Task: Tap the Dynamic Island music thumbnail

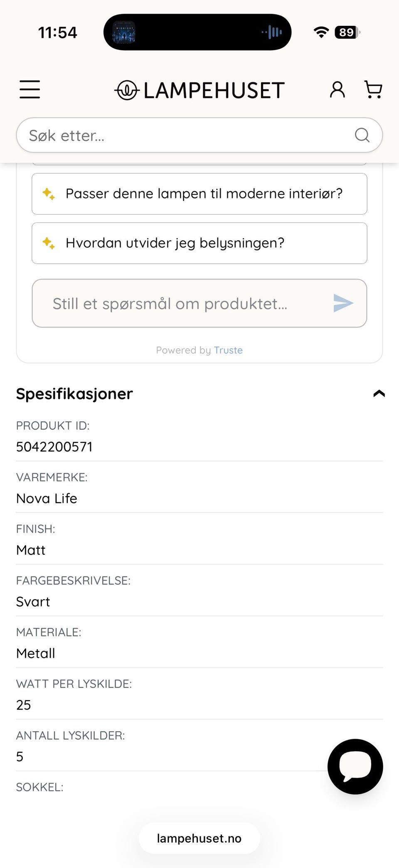Action: 124,32
